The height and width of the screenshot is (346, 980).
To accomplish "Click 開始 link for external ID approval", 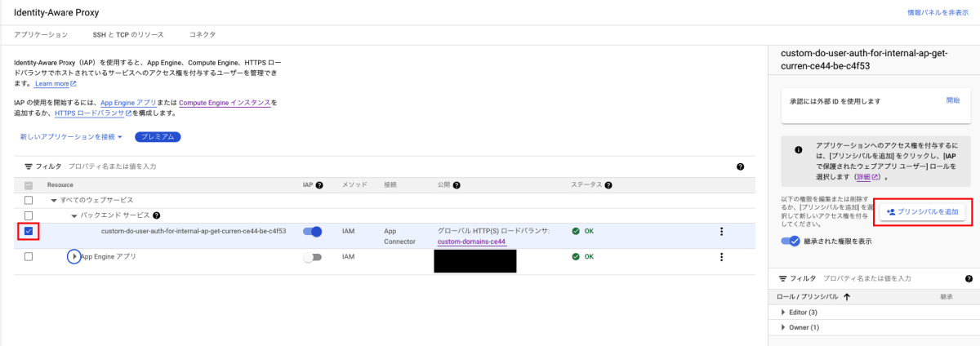I will point(953,100).
